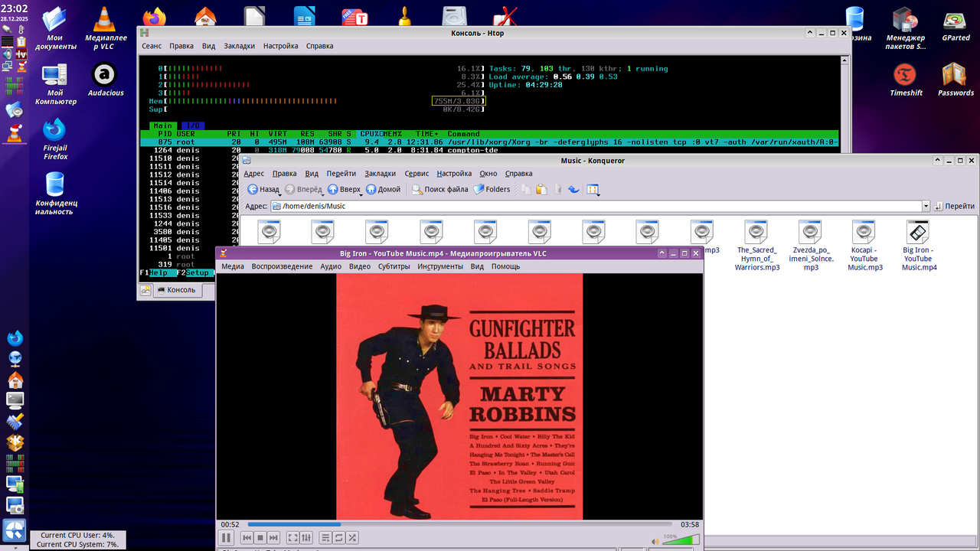Skip to next track in VLC

[x=274, y=538]
